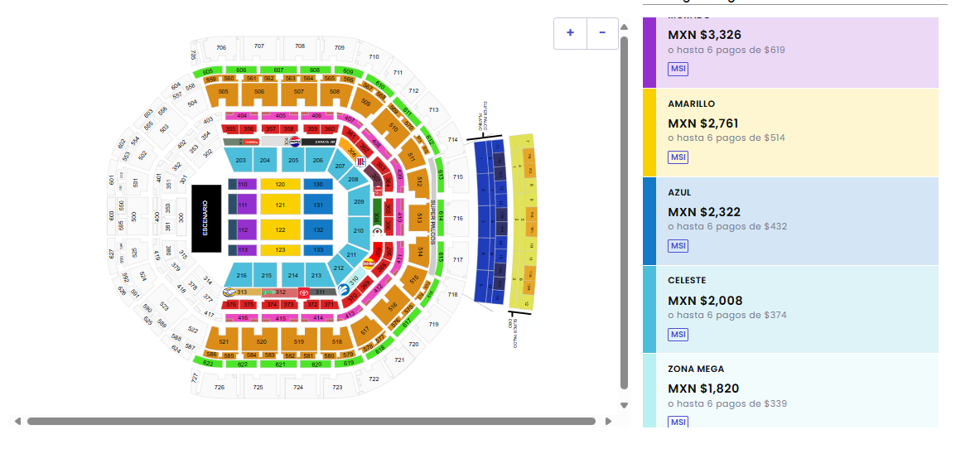
Task: Select yellow floor section 121
Action: coord(280,205)
